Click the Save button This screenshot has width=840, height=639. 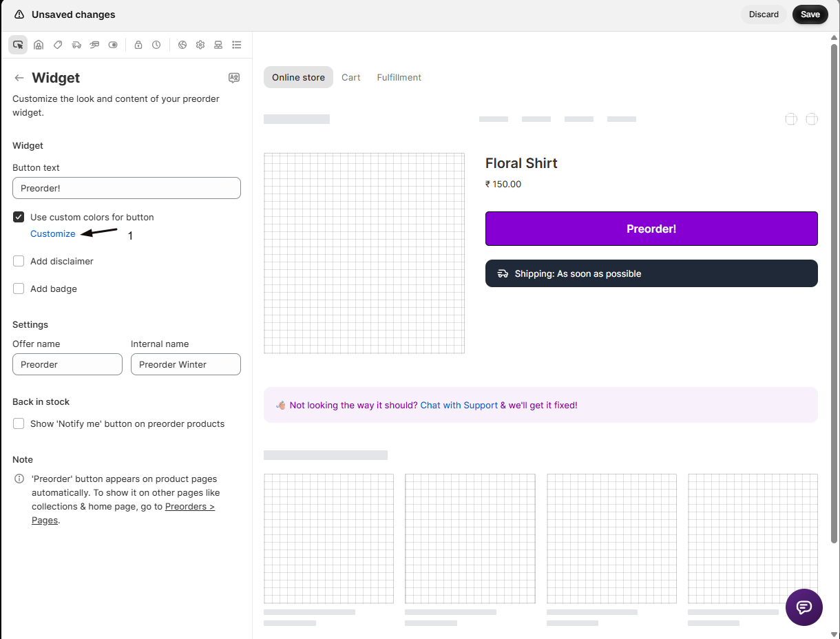pos(810,14)
